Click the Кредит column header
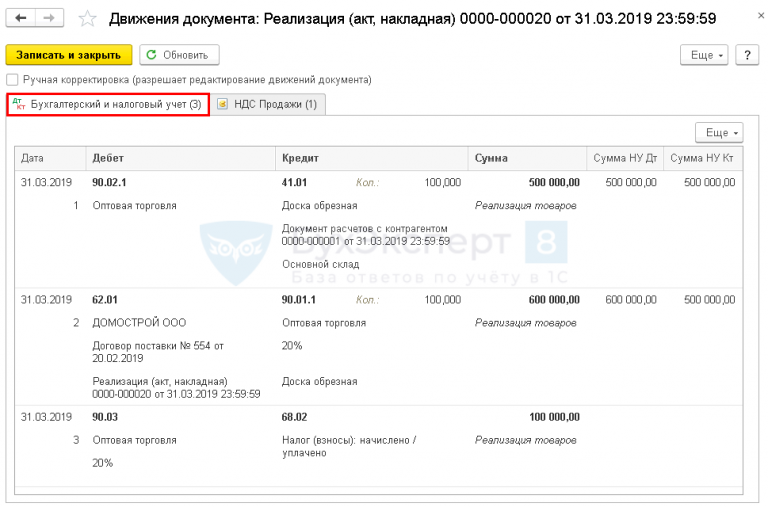The width and height of the screenshot is (768, 507). pos(372,158)
